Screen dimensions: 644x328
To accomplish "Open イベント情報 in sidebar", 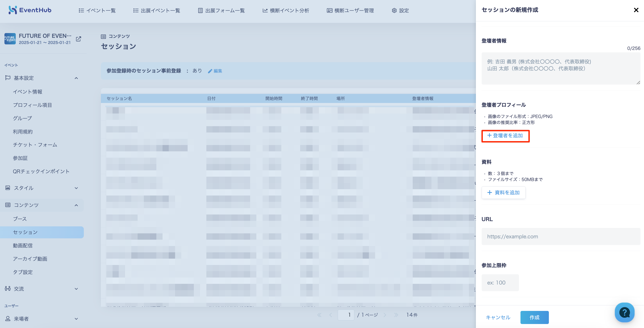I will (27, 92).
